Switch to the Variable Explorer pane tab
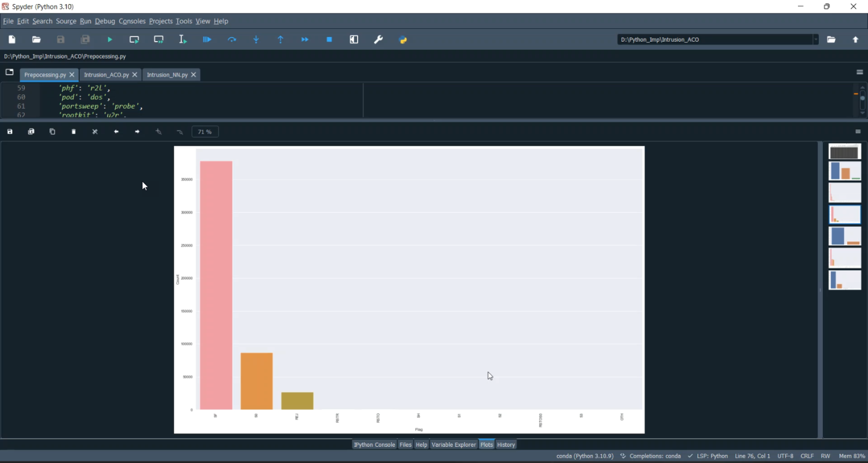This screenshot has height=463, width=868. click(454, 444)
